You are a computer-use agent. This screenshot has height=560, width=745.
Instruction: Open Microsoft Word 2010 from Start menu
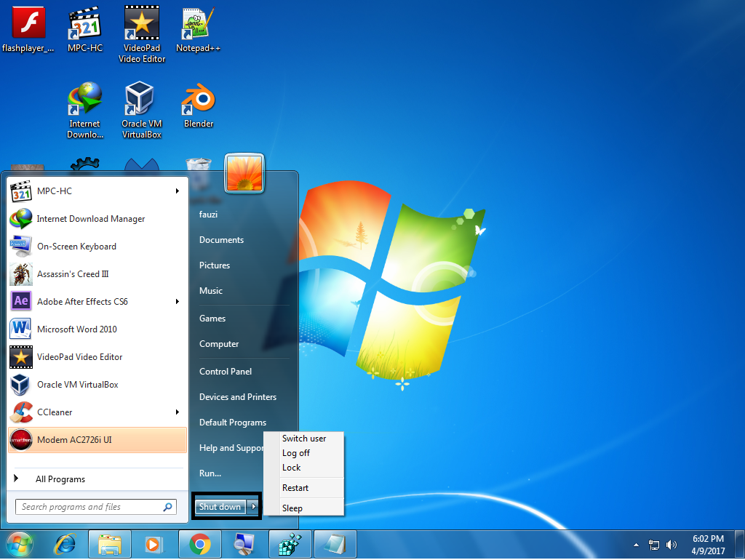click(97, 329)
